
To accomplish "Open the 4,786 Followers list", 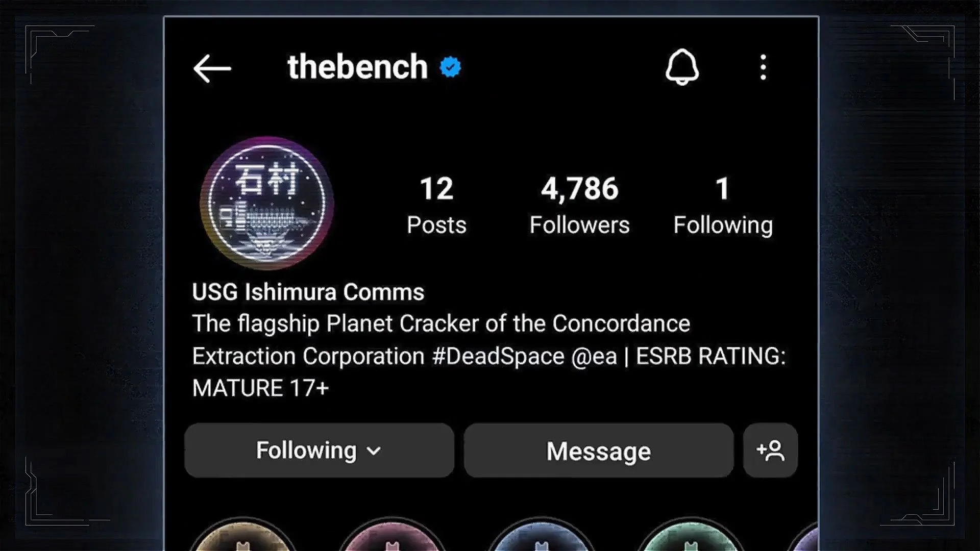I will (x=579, y=205).
